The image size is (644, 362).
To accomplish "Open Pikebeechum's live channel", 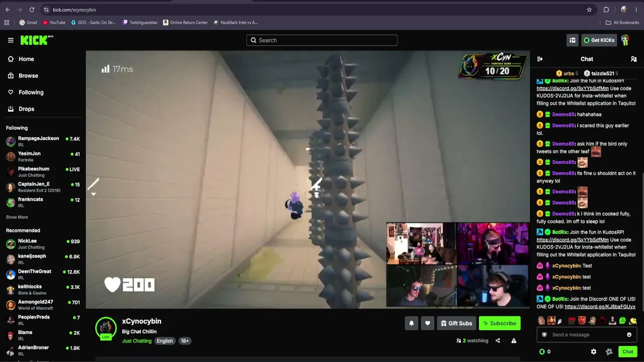I will (x=43, y=171).
